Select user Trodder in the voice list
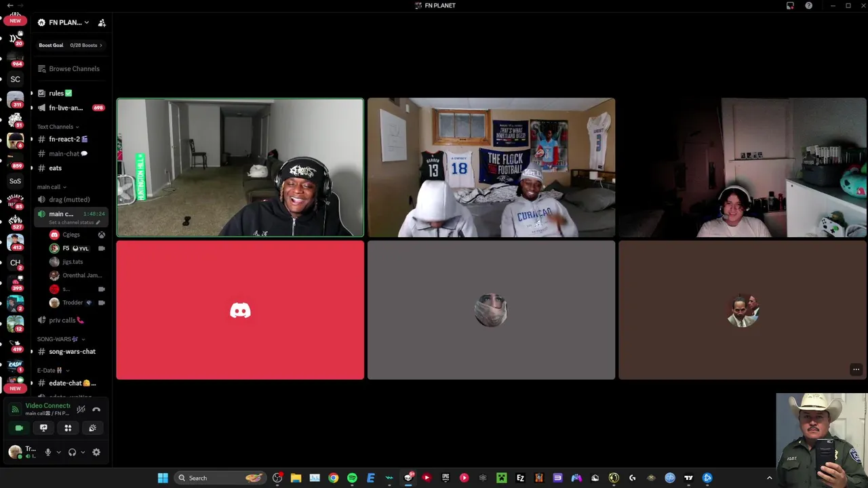Viewport: 868px width, 488px height. tap(77, 302)
